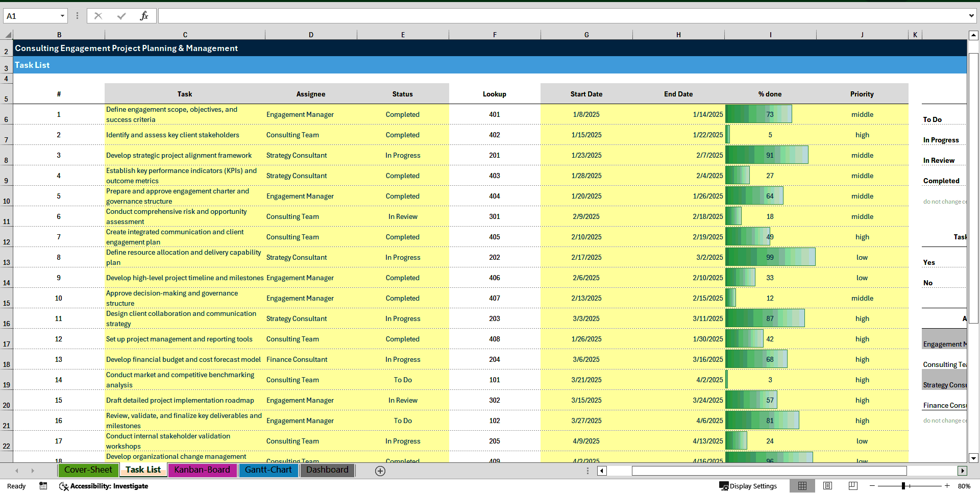980x493 pixels.
Task: Switch to Page Layout view
Action: pos(827,486)
